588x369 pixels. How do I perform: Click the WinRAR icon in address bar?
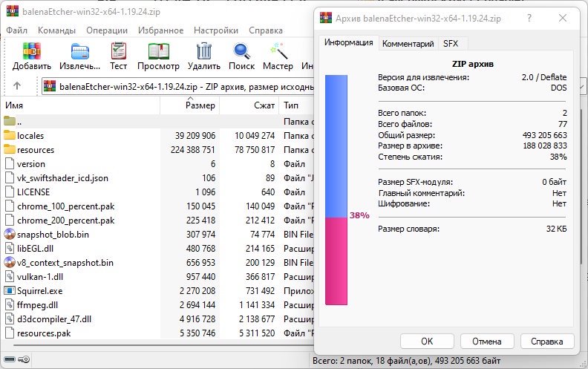(x=50, y=86)
